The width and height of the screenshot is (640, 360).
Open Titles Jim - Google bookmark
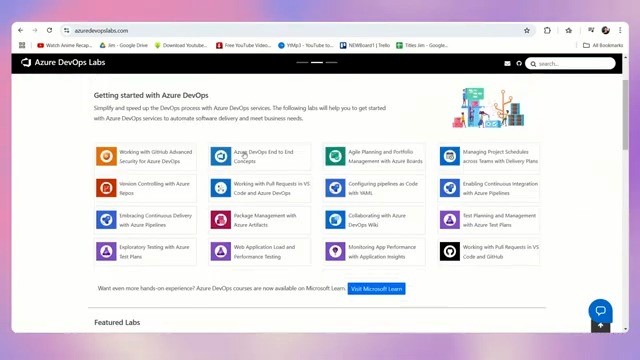[422, 45]
